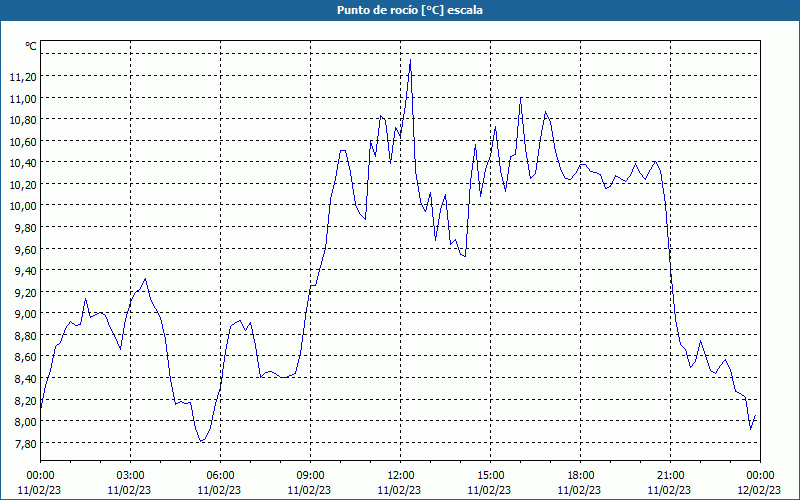Image resolution: width=800 pixels, height=500 pixels.
Task: Click the 7,80 y-axis label
Action: pyautogui.click(x=26, y=443)
